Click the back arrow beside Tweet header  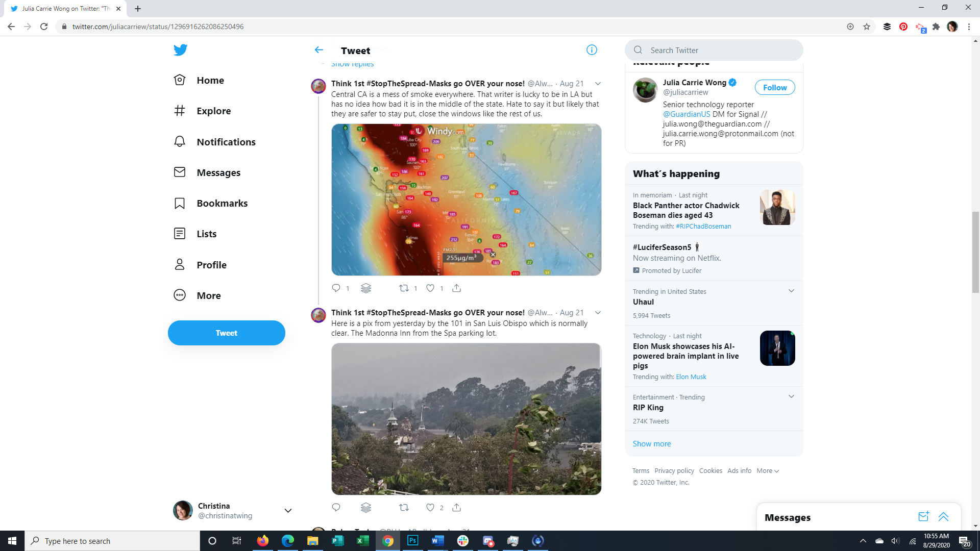point(319,50)
